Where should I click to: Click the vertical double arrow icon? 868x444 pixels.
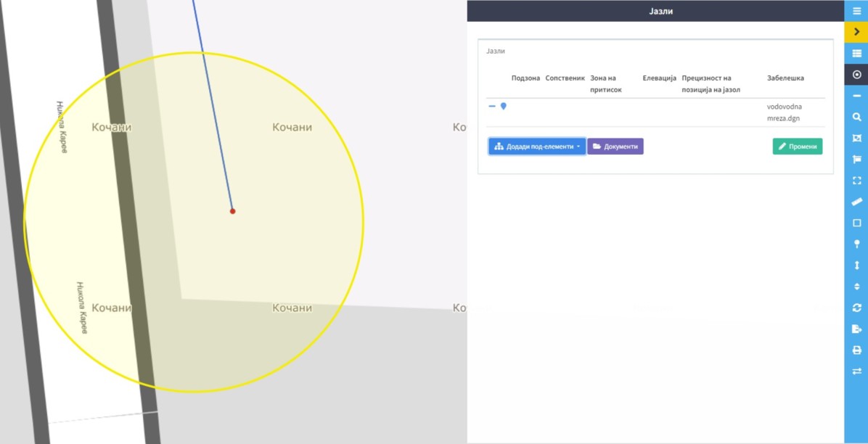[856, 266]
